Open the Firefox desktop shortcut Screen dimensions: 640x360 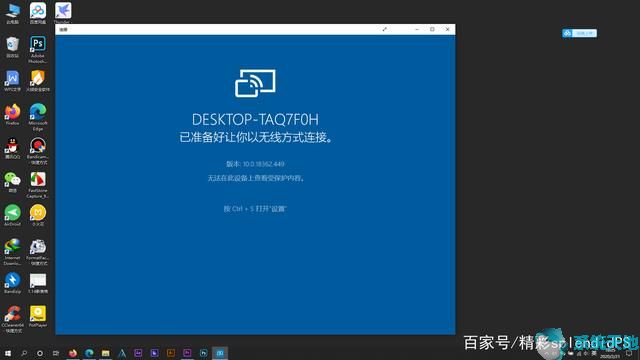coord(13,114)
